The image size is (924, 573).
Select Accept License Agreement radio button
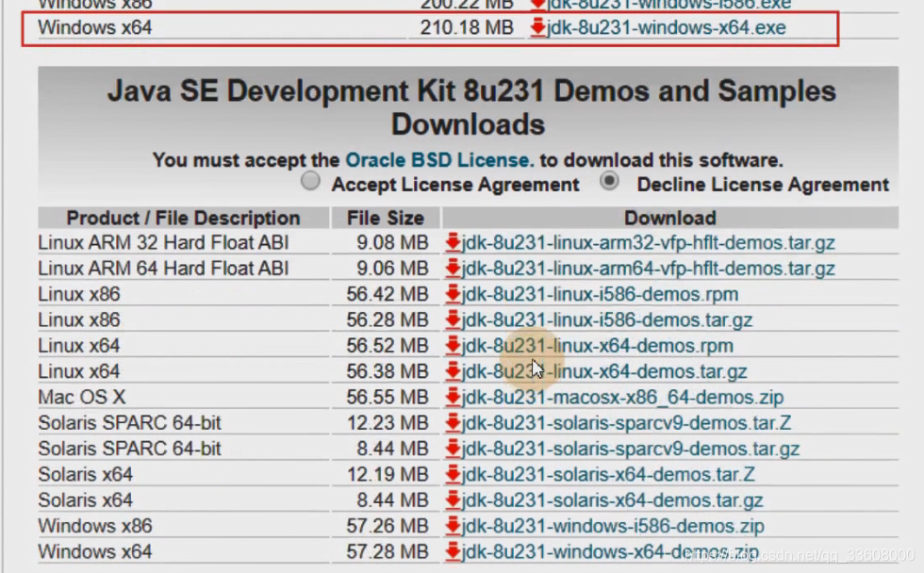(x=310, y=181)
